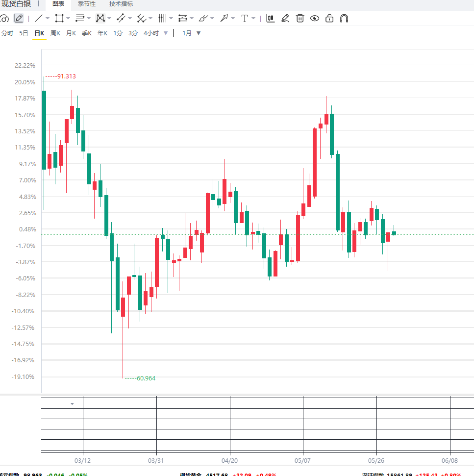Image resolution: width=474 pixels, height=476 pixels.
Task: Open the more time periods dropdown after 4小时
Action: pos(166,33)
